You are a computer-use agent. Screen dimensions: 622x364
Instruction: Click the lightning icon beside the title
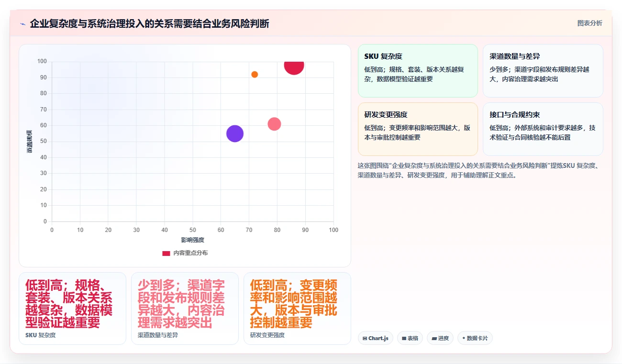[x=22, y=24]
